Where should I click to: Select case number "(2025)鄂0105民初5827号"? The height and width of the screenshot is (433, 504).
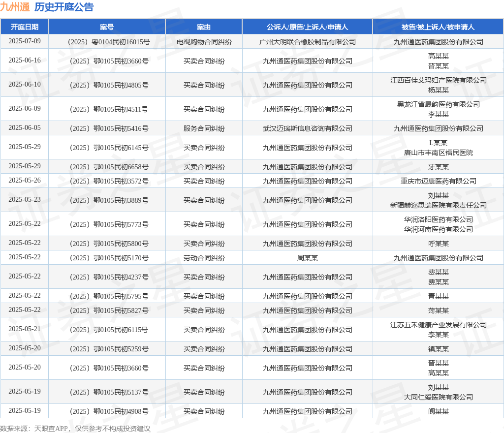pos(109,310)
